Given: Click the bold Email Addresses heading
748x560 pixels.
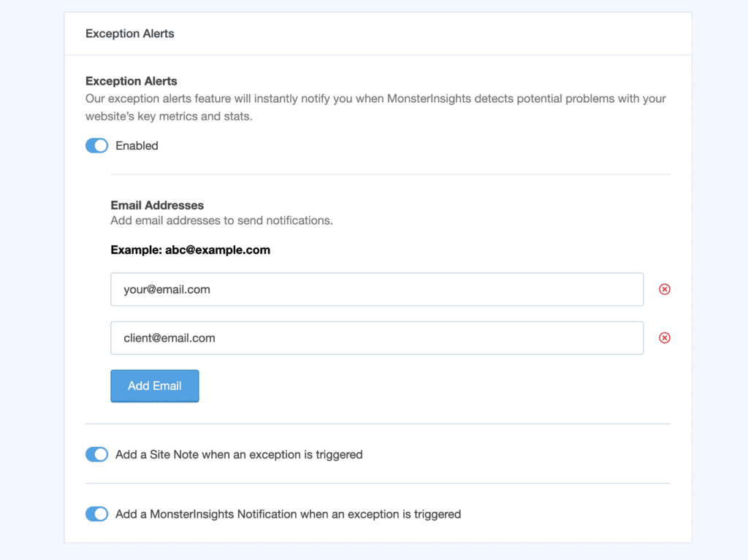Looking at the screenshot, I should click(157, 206).
